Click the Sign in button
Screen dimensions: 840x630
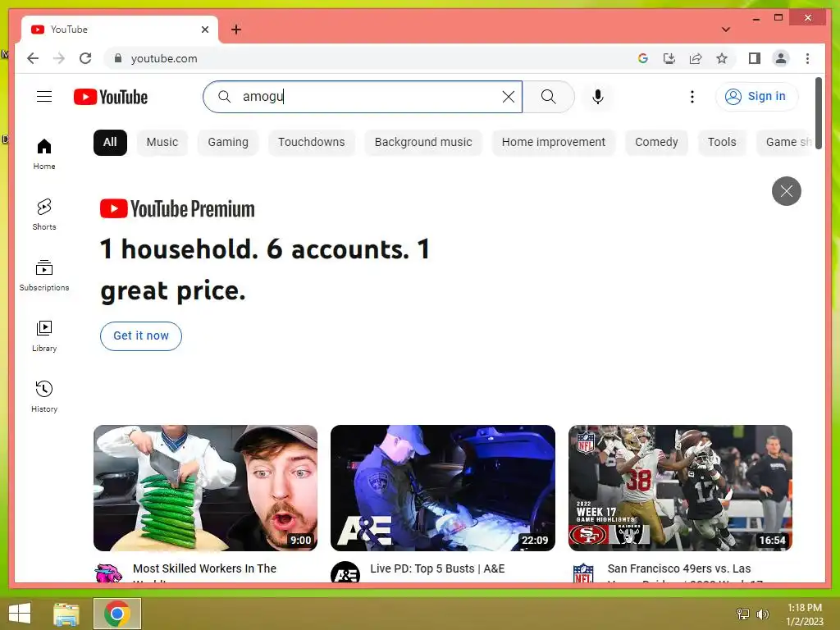pos(756,97)
